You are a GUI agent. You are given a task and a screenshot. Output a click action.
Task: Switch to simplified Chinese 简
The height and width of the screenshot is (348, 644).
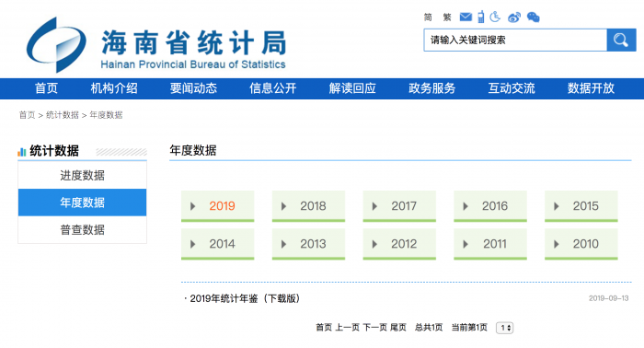click(x=428, y=17)
